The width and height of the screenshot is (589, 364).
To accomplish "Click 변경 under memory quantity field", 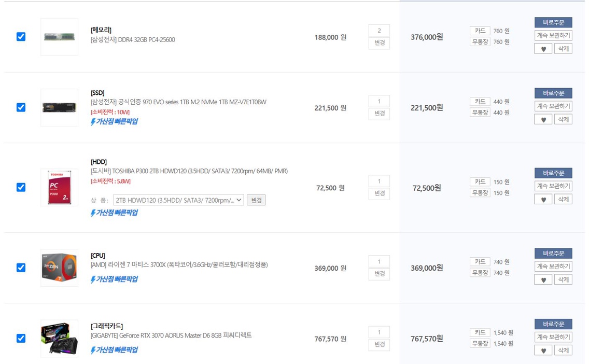I will coord(380,43).
